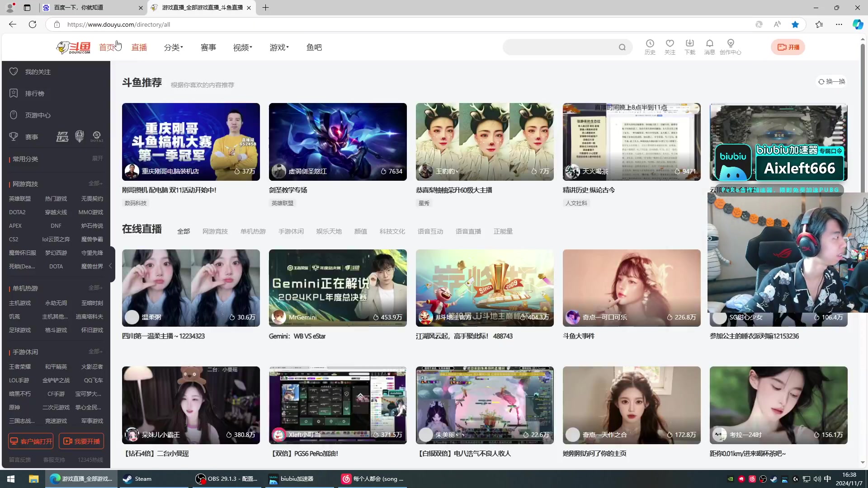Viewport: 868px width, 488px height.
Task: Click the 换一换 refresh icon
Action: coord(821,82)
